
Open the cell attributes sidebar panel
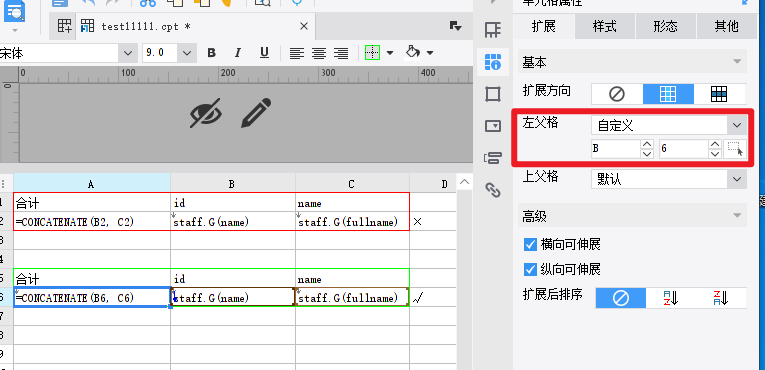493,62
